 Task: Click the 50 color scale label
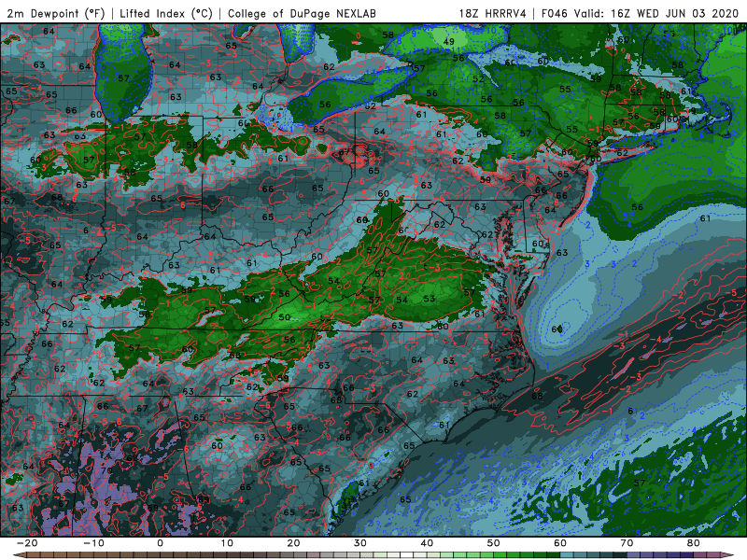coord(494,543)
